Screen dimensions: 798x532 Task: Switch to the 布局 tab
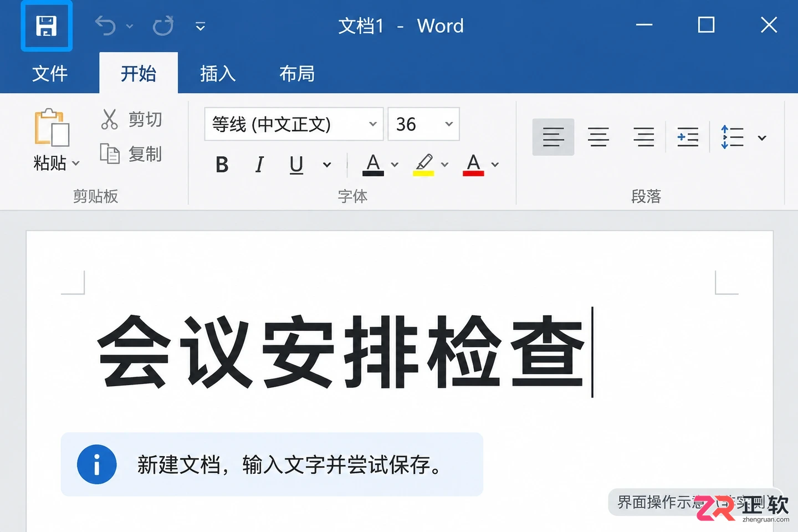(x=297, y=73)
